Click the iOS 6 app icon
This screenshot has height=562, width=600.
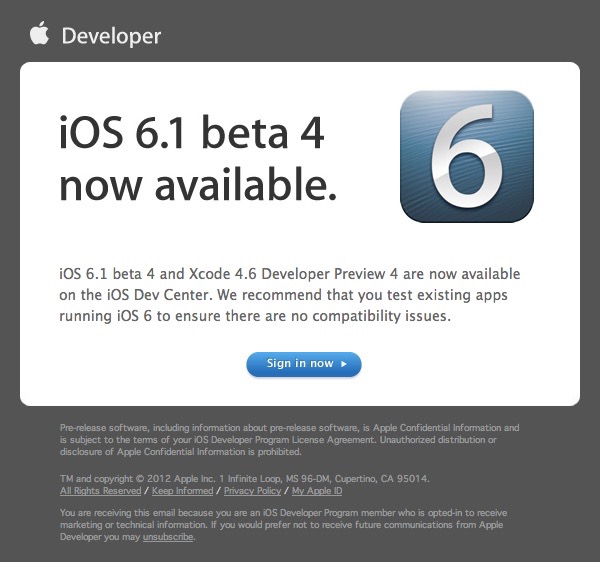point(467,156)
